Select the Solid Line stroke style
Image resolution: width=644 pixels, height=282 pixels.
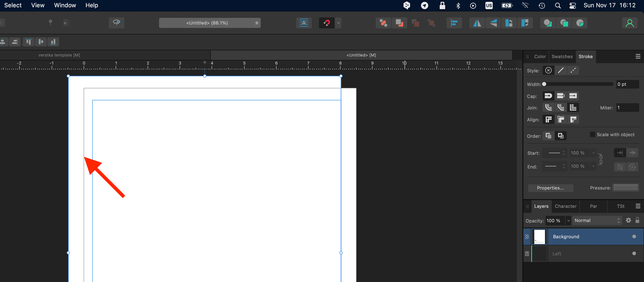click(561, 70)
